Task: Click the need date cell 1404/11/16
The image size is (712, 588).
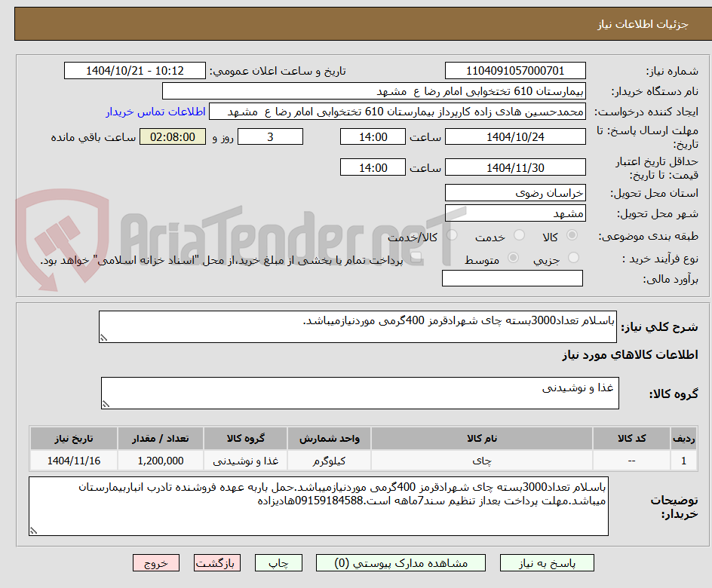Action: coord(74,461)
